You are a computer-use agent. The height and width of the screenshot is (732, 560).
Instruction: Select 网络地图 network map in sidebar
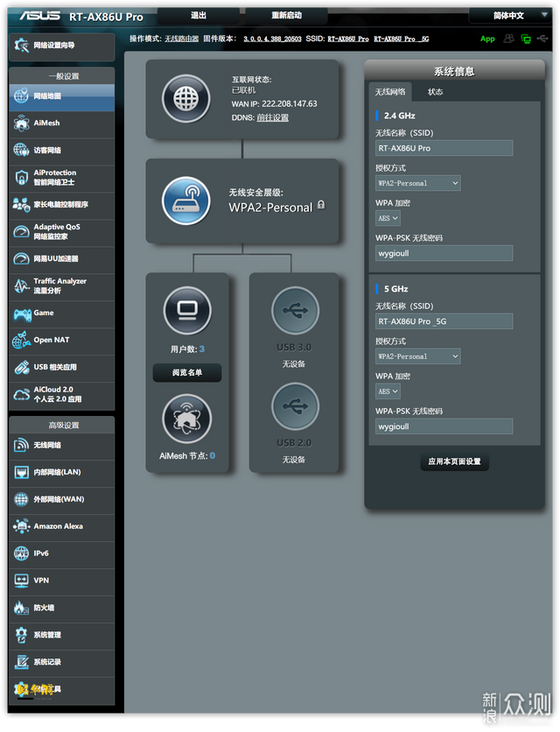[61, 96]
